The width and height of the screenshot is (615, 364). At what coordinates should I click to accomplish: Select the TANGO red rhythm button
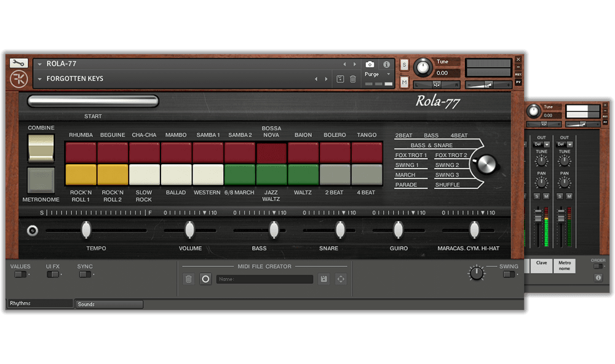click(x=367, y=152)
